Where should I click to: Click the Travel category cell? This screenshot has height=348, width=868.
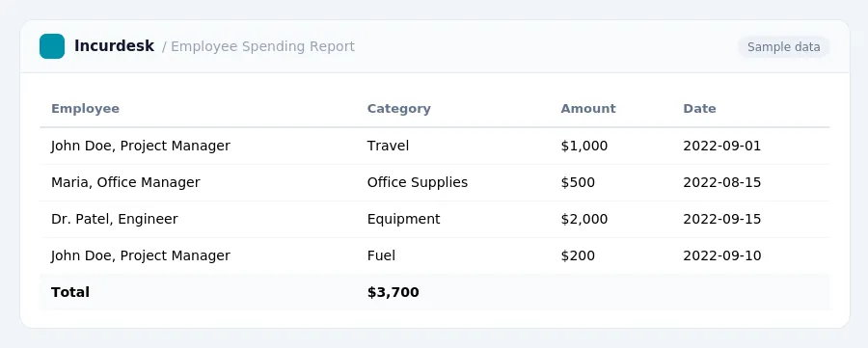[388, 147]
